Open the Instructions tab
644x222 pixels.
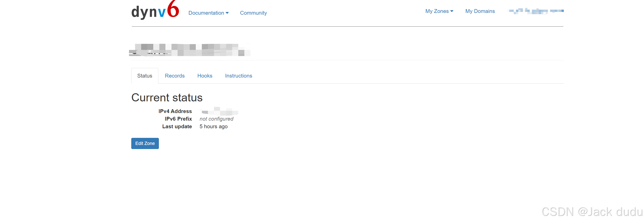239,76
